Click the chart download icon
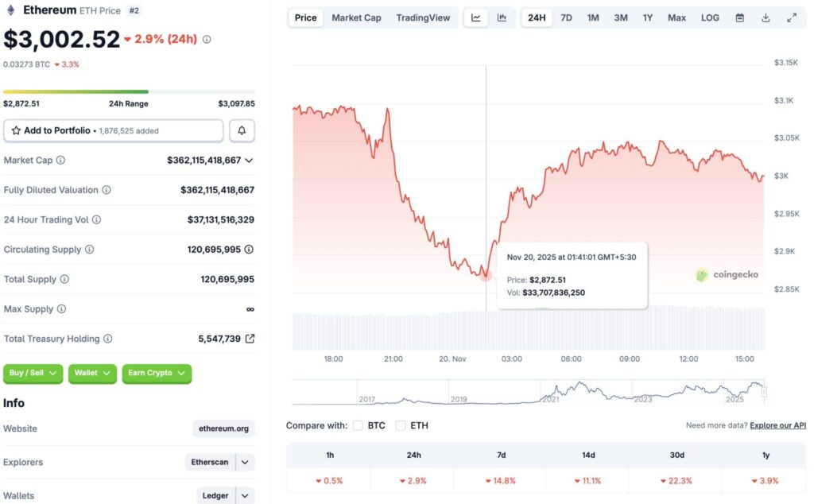 coord(766,17)
